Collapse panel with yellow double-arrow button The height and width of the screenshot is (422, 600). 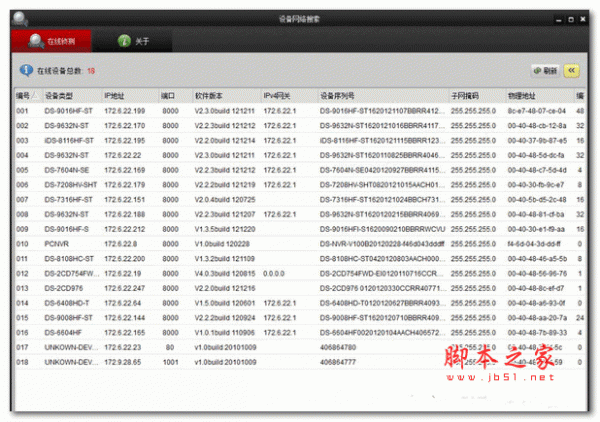click(x=572, y=71)
